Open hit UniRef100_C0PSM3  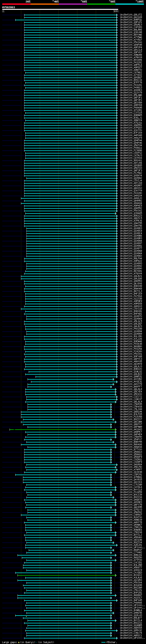[131, 27]
